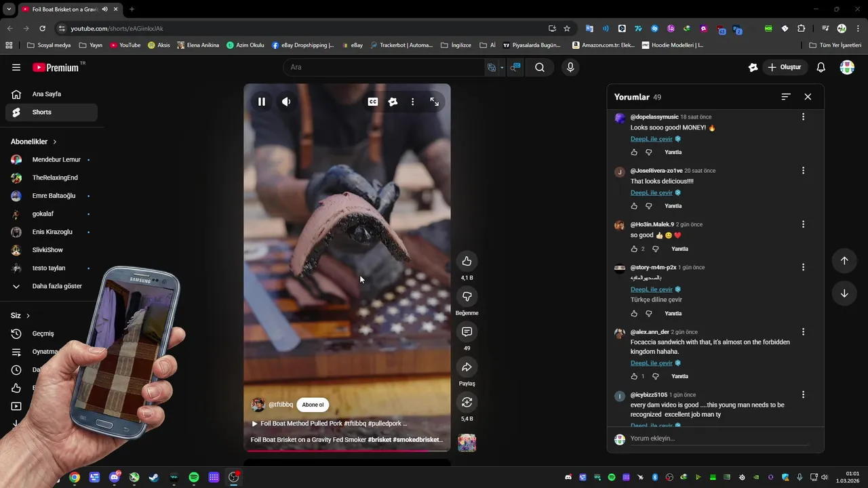The height and width of the screenshot is (488, 868).
Task: Reply to the @dopelassymusic comment with Yanıtla
Action: click(673, 152)
